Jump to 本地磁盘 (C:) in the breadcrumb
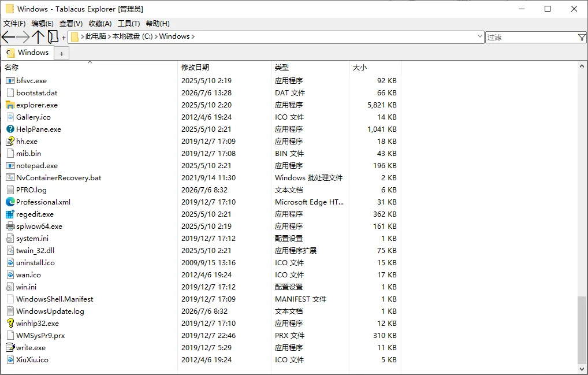Screen dimensions: 588x375 coord(132,36)
